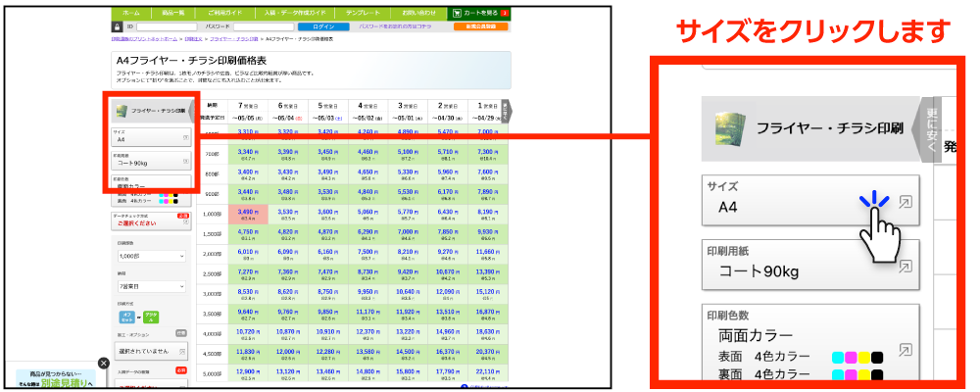Select the 9,950円 price in the 3,000部 row
The width and height of the screenshot is (980, 392).
[368, 294]
